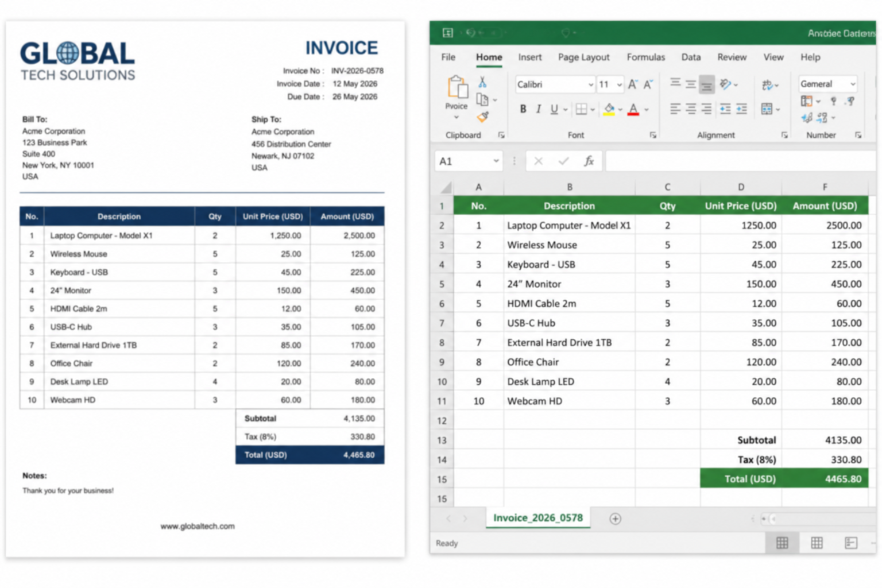This screenshot has height=588, width=882.
Task: Click the Merge & Center icon
Action: pyautogui.click(x=767, y=109)
